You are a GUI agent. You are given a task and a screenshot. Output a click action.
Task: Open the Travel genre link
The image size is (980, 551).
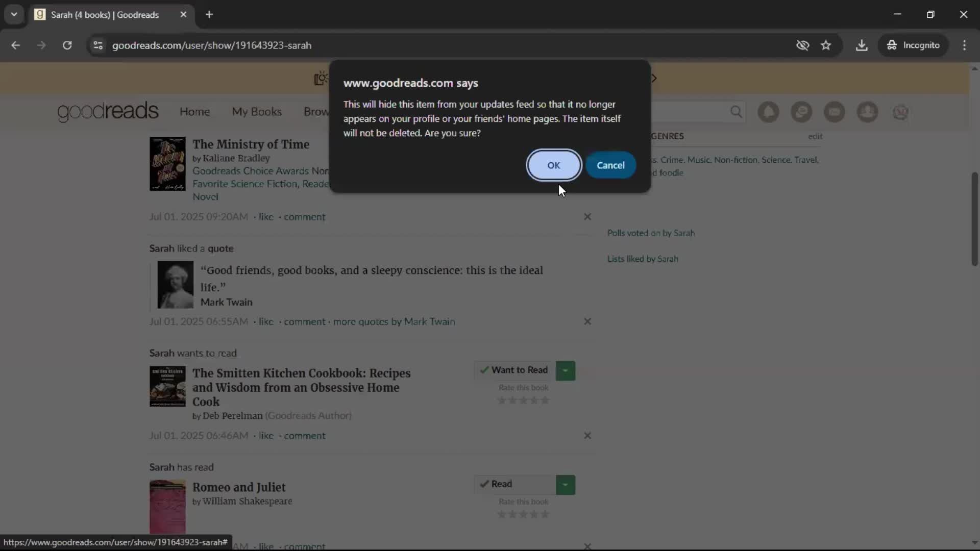805,160
